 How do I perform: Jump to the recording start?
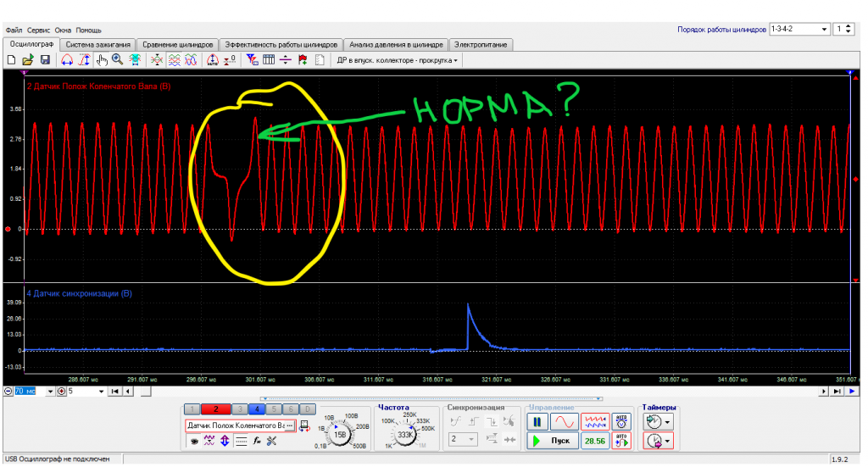(x=114, y=392)
